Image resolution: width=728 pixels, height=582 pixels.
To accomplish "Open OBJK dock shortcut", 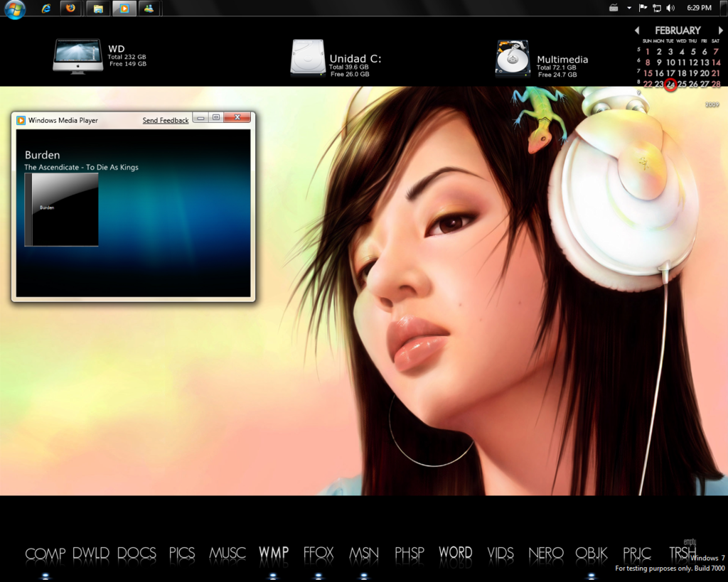I will tap(591, 554).
